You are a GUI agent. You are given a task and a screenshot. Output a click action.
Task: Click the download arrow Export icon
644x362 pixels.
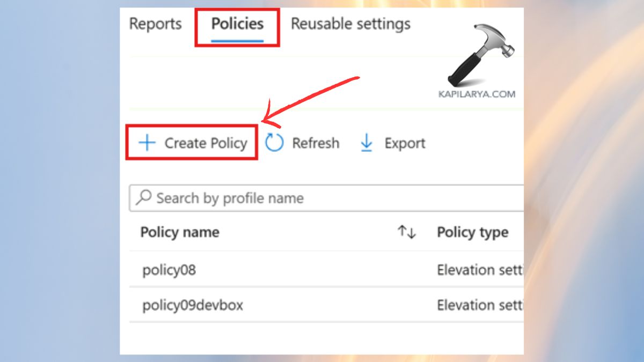click(365, 143)
